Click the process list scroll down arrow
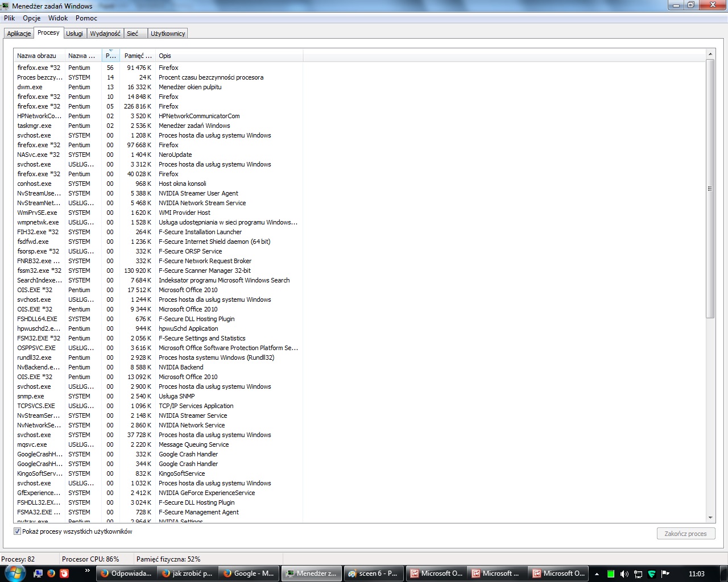The width and height of the screenshot is (728, 582). pos(710,518)
